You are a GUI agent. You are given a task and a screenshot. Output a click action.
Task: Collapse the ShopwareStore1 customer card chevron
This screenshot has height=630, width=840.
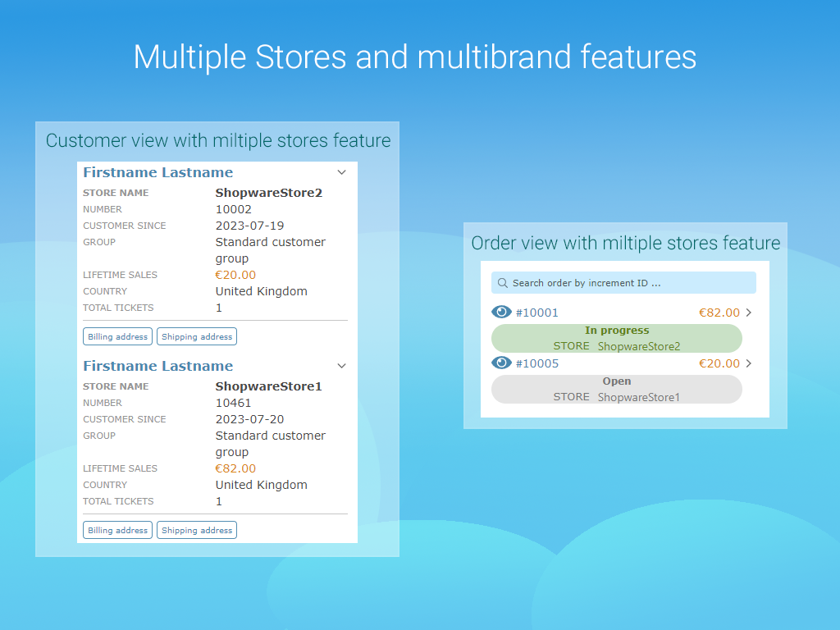coord(342,366)
